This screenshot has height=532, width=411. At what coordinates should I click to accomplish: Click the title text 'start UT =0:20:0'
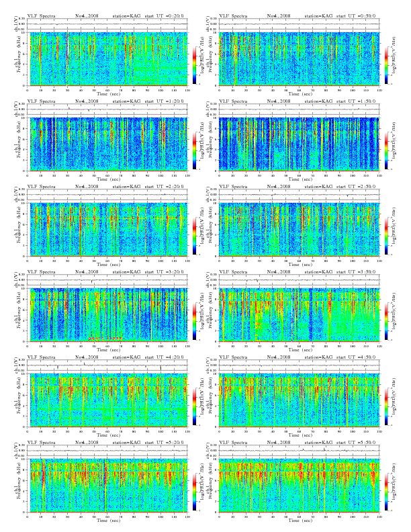[x=165, y=16]
